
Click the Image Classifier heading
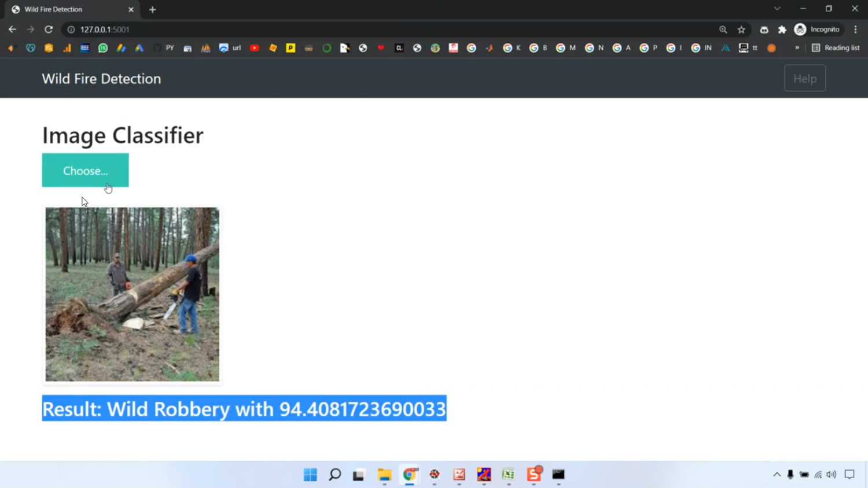pos(123,135)
